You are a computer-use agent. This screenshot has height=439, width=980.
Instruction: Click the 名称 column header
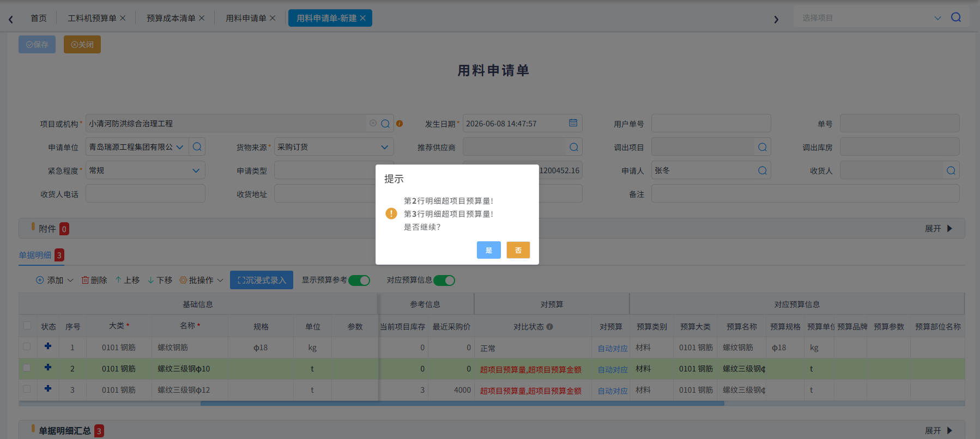coord(190,326)
